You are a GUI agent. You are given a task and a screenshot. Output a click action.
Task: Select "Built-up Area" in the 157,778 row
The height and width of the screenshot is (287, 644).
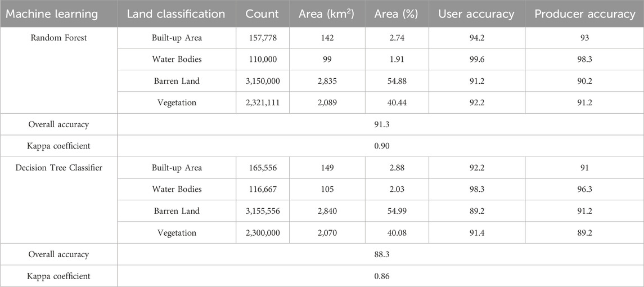(177, 38)
